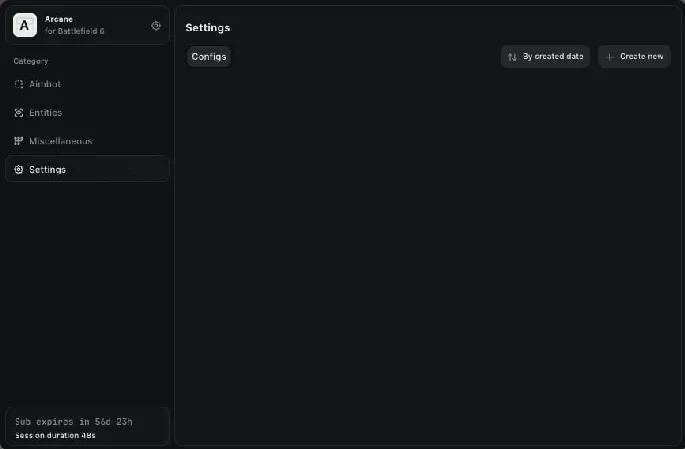The image size is (685, 449).
Task: Click the "Arcane" title text
Action: tap(59, 19)
